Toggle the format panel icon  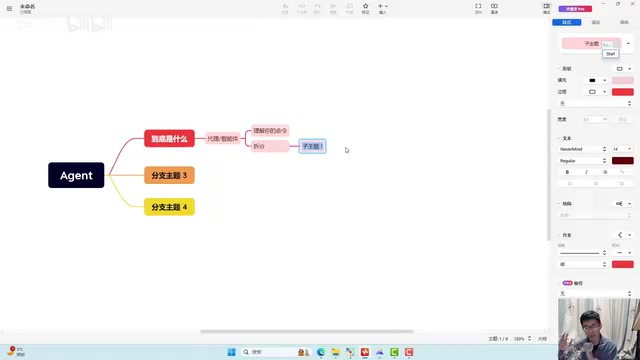tap(547, 8)
